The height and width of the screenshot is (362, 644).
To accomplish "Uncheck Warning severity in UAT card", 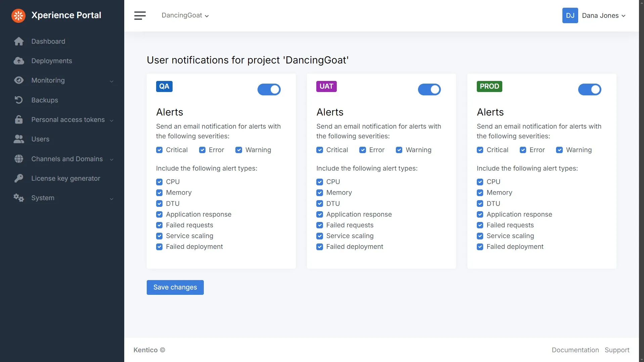I will click(399, 150).
